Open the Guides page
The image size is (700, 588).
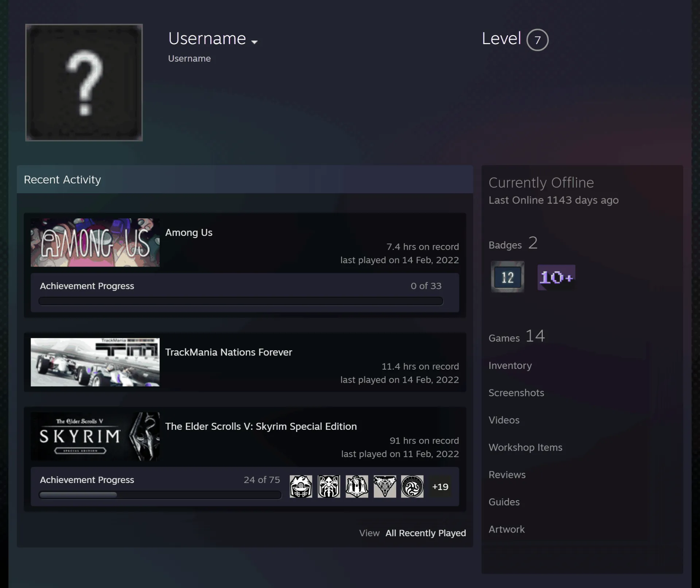[504, 502]
